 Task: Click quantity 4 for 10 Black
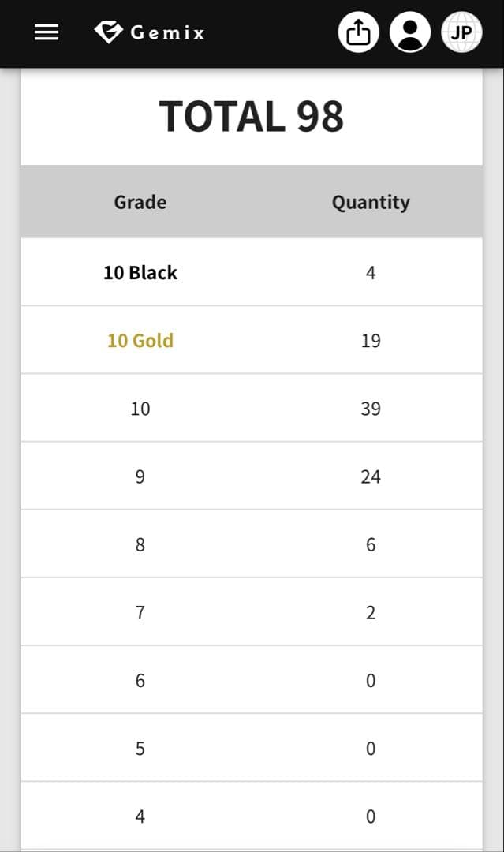(370, 272)
